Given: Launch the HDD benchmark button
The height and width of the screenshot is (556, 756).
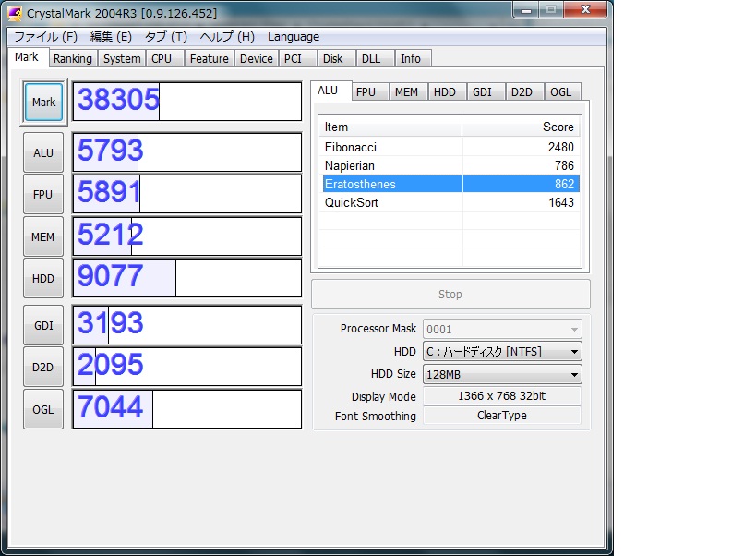Looking at the screenshot, I should pyautogui.click(x=43, y=279).
